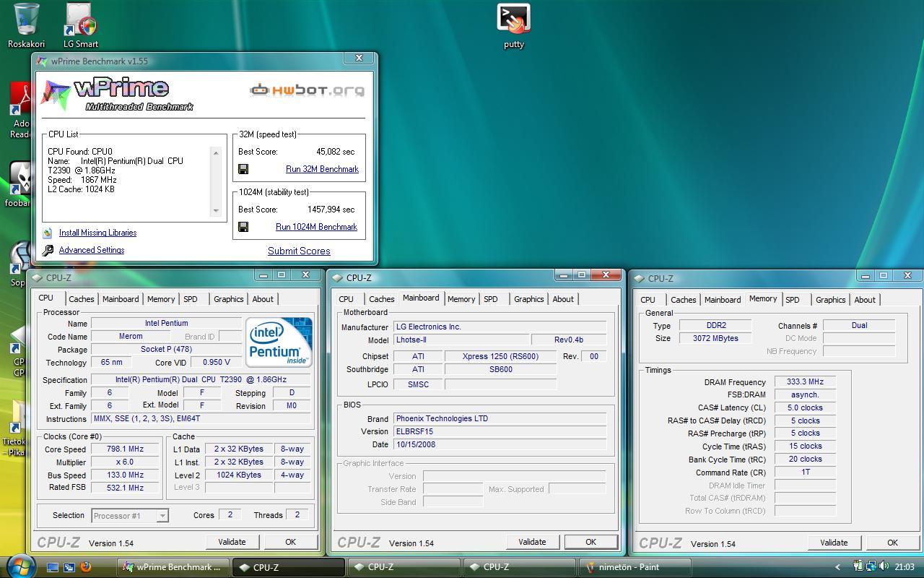Open About tab in the right CPU-Z window
This screenshot has height=578, width=924.
coord(865,300)
